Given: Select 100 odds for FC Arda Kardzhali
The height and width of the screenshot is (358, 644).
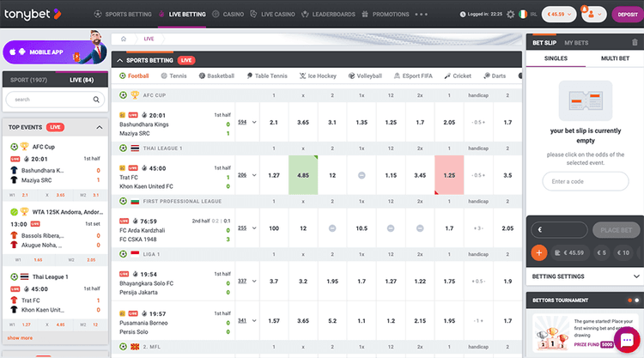Looking at the screenshot, I should (x=274, y=228).
